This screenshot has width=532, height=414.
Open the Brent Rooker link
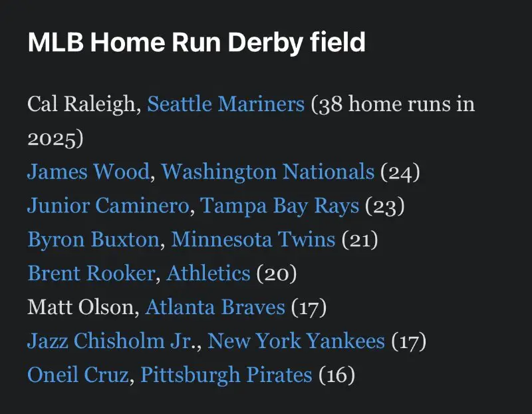pyautogui.click(x=90, y=274)
